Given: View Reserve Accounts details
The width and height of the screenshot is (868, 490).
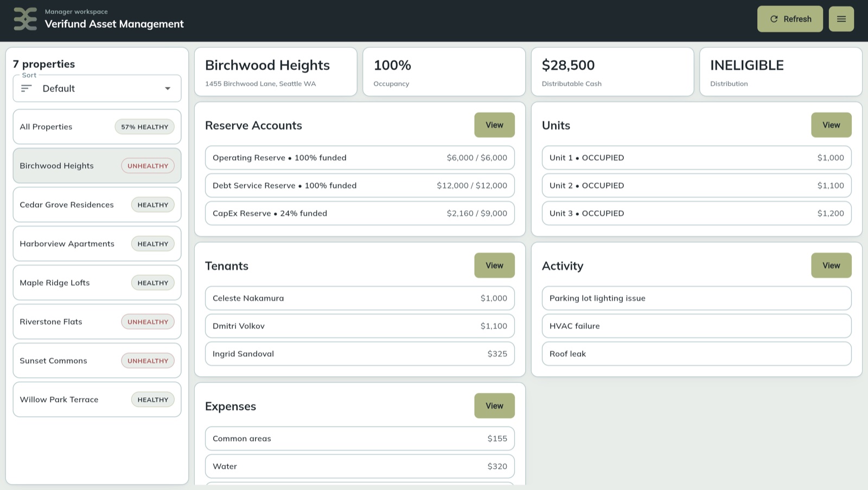Looking at the screenshot, I should [494, 125].
